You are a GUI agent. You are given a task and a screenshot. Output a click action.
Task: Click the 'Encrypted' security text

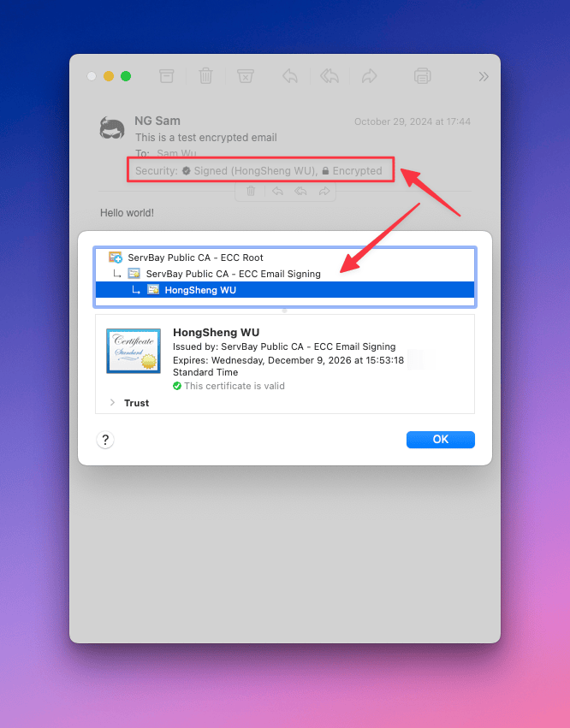tap(357, 171)
